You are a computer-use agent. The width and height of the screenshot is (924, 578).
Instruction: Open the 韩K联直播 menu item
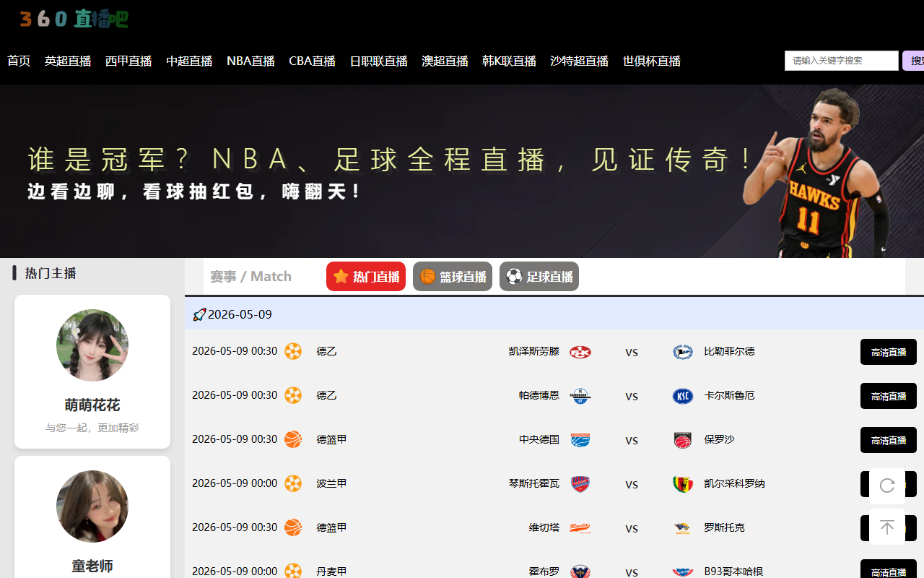point(509,61)
